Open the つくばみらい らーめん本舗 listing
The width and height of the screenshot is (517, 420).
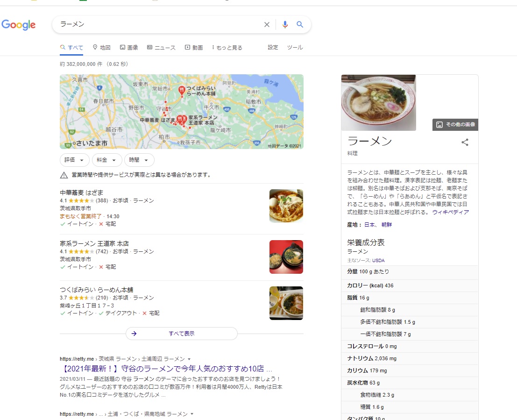pyautogui.click(x=97, y=290)
